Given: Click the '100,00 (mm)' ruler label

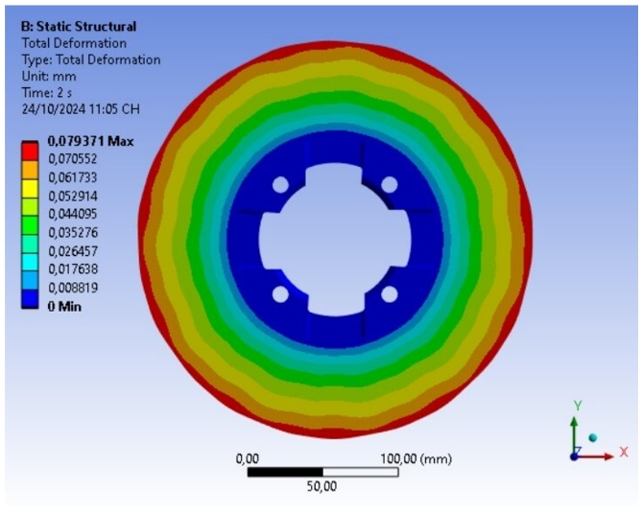Looking at the screenshot, I should tap(416, 459).
